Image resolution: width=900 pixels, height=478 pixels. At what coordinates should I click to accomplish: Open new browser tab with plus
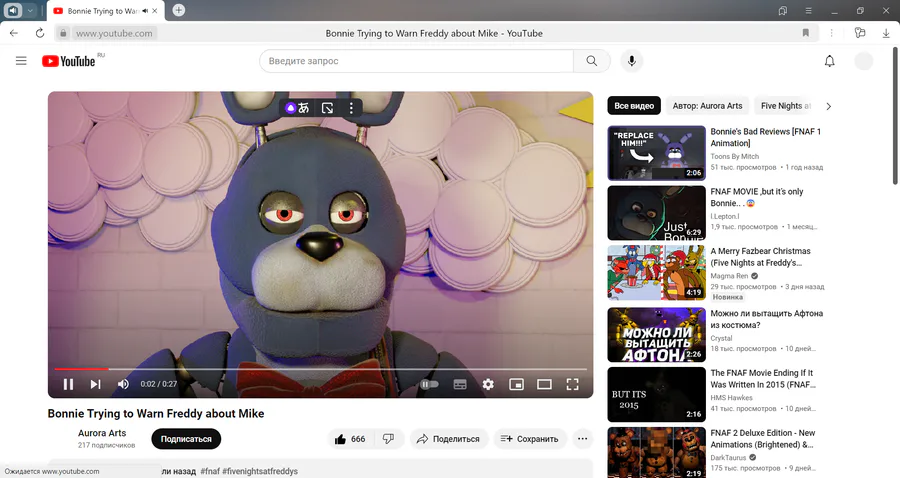point(179,10)
